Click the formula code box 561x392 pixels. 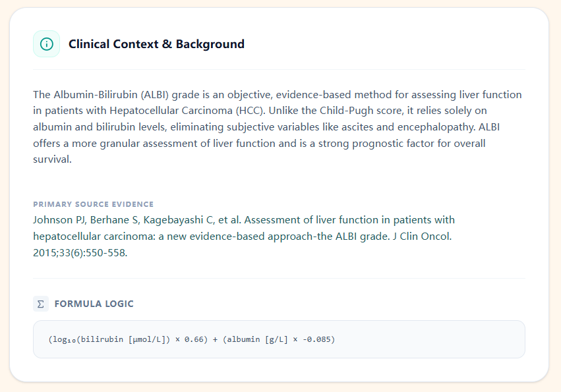[279, 339]
